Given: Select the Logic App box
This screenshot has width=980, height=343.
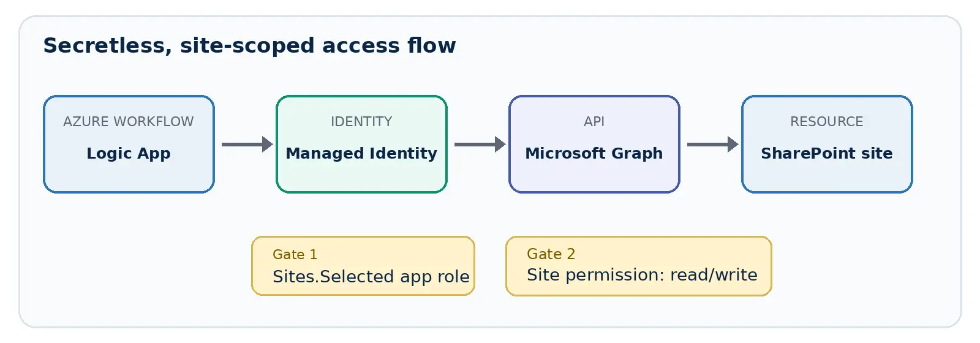Looking at the screenshot, I should point(129,144).
